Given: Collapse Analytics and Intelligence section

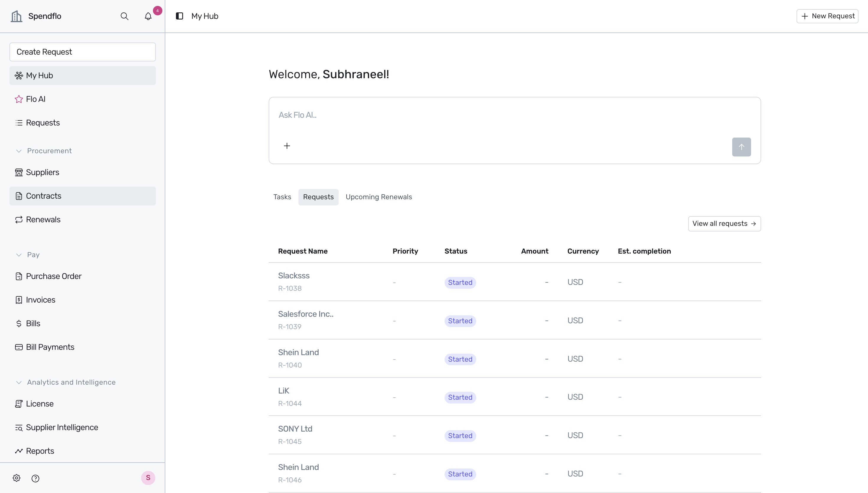Looking at the screenshot, I should [x=19, y=383].
